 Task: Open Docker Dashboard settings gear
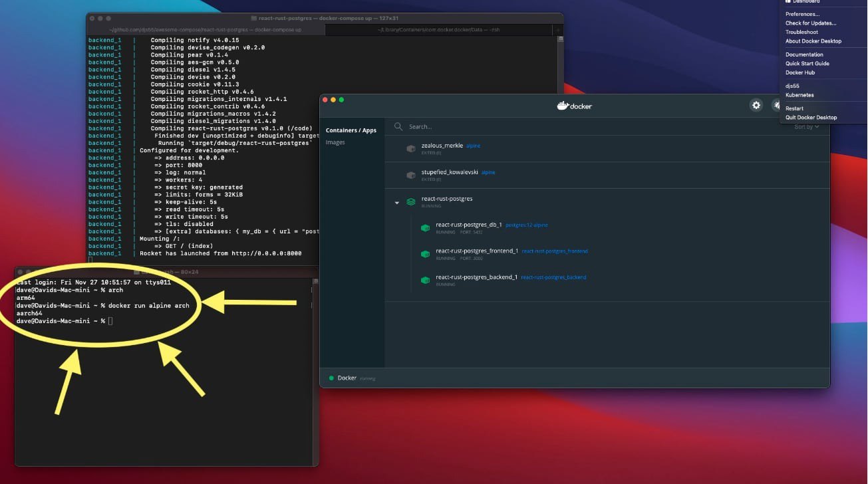pyautogui.click(x=756, y=105)
